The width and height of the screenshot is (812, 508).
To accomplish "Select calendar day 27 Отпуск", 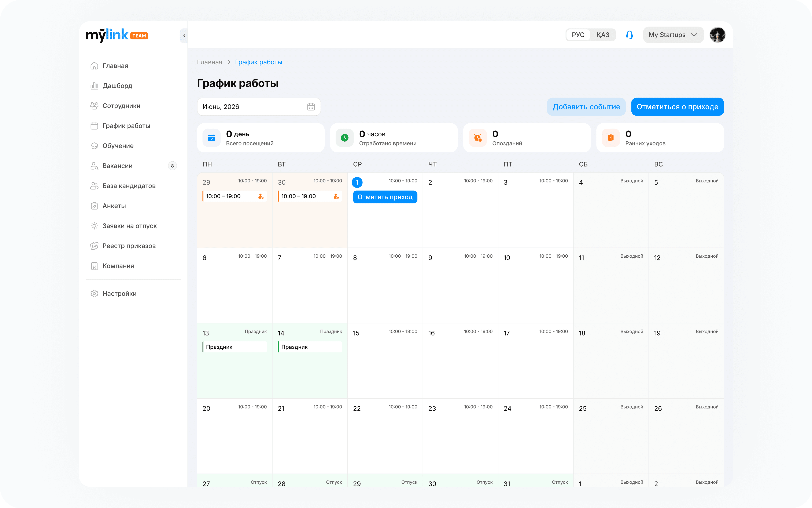I will click(235, 481).
